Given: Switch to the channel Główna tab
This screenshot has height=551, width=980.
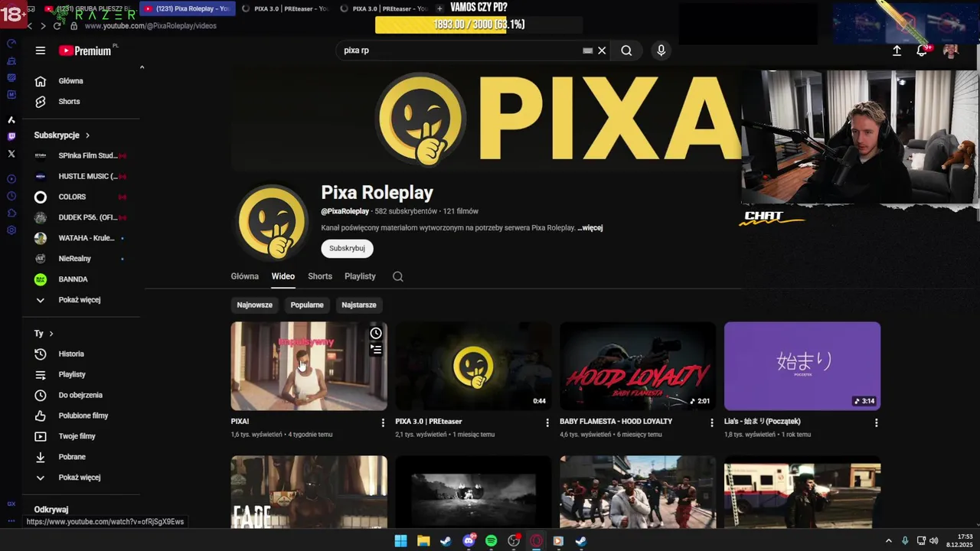Looking at the screenshot, I should pos(245,276).
